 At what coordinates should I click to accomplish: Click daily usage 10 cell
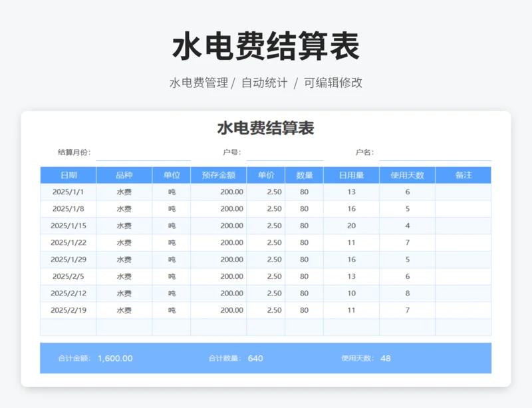coord(352,294)
